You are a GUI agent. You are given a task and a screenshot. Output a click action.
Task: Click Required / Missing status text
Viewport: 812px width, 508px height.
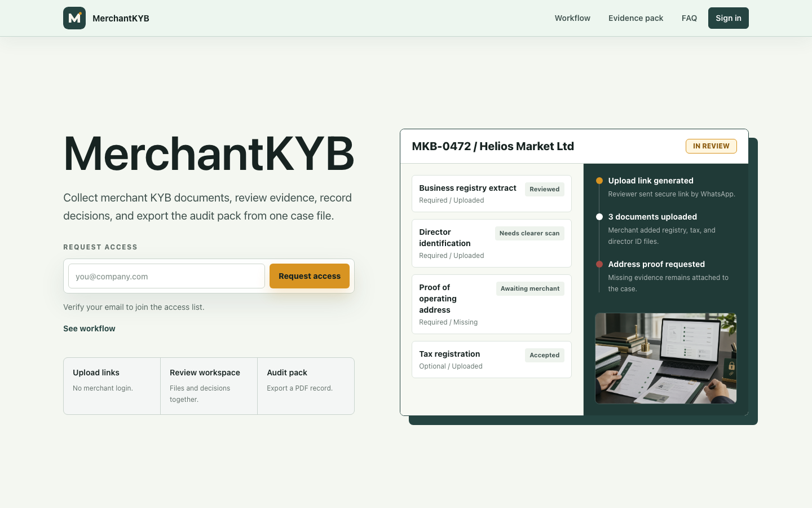click(x=448, y=322)
